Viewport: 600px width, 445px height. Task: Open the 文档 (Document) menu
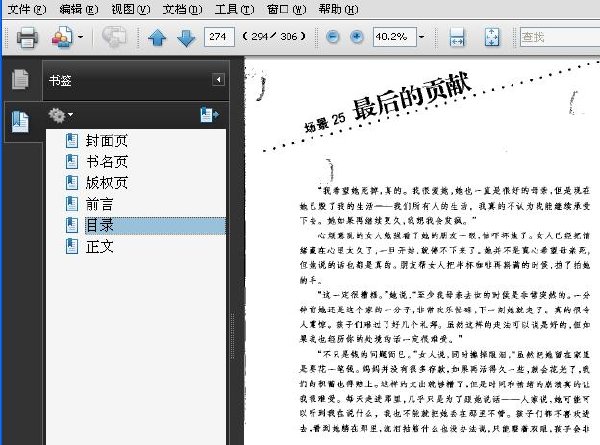click(x=182, y=9)
